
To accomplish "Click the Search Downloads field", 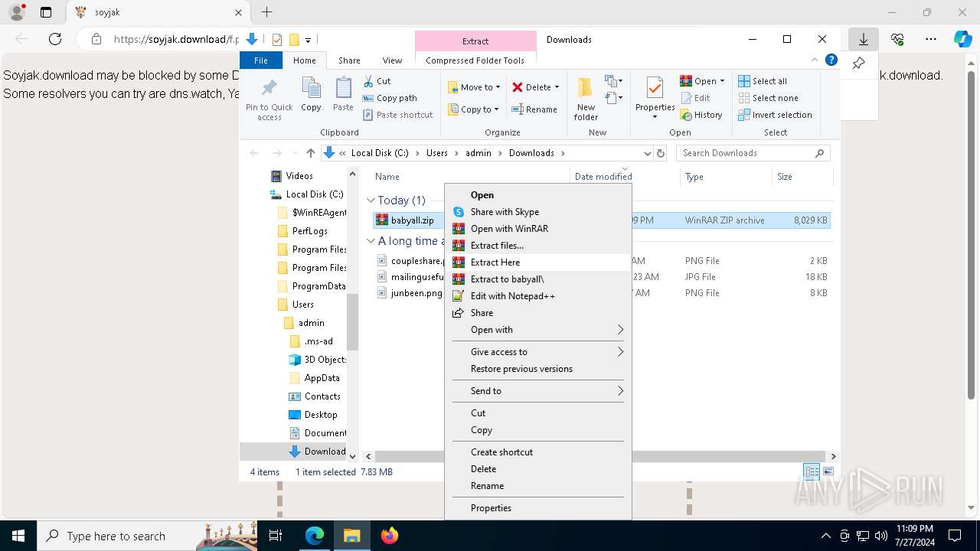I will 753,153.
